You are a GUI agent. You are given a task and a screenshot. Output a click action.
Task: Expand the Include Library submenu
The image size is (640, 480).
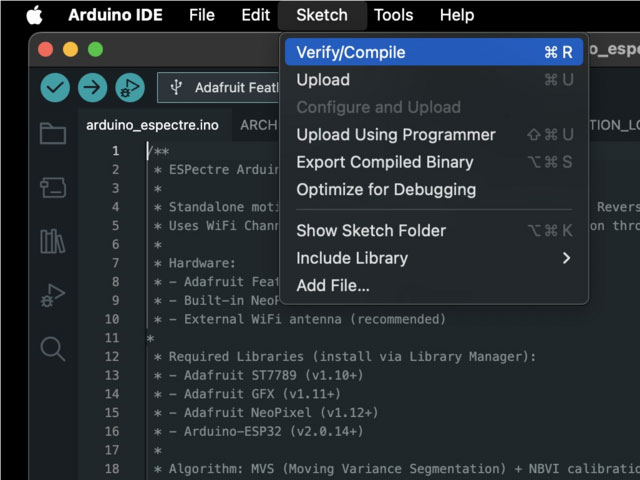pyautogui.click(x=434, y=258)
